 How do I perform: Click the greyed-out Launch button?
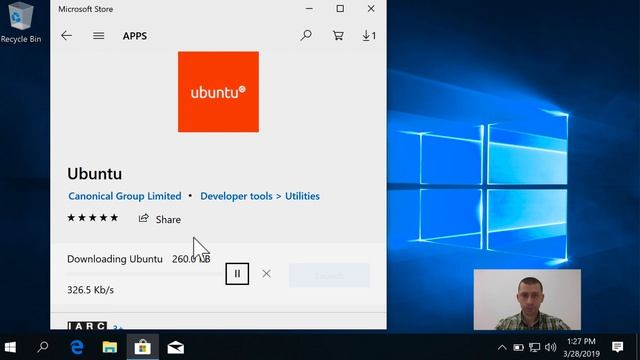[329, 276]
